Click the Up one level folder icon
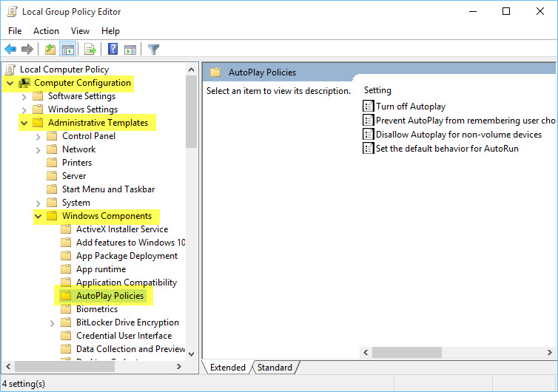558x392 pixels. (x=50, y=50)
